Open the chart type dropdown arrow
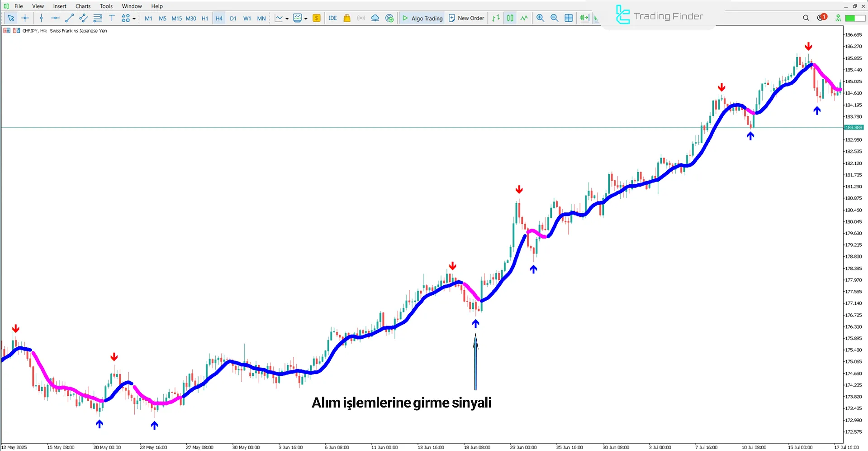868x451 pixels. (x=306, y=18)
